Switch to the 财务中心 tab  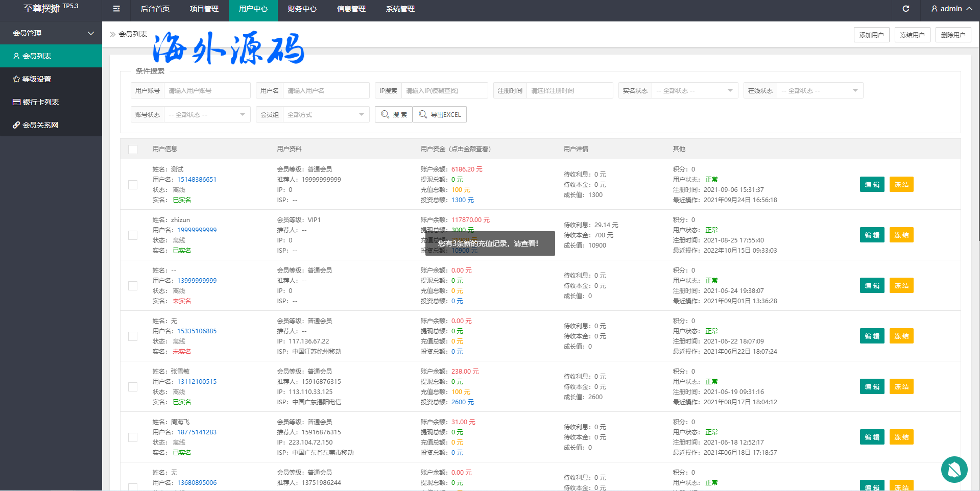(302, 9)
